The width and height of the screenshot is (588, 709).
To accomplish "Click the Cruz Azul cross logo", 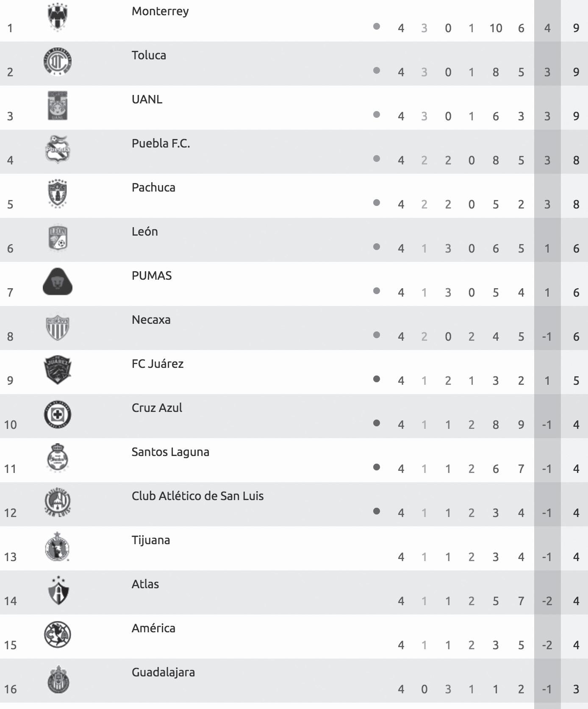I will (x=58, y=414).
